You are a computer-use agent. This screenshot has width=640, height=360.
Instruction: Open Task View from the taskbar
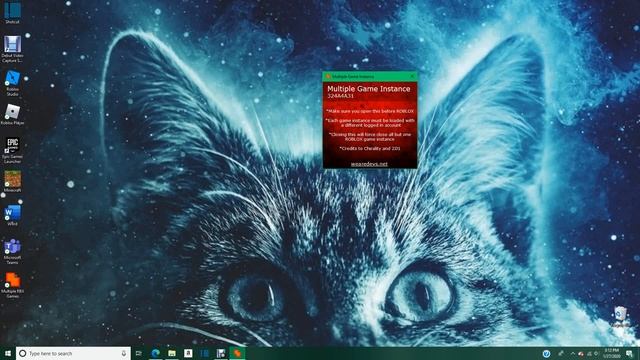(139, 353)
